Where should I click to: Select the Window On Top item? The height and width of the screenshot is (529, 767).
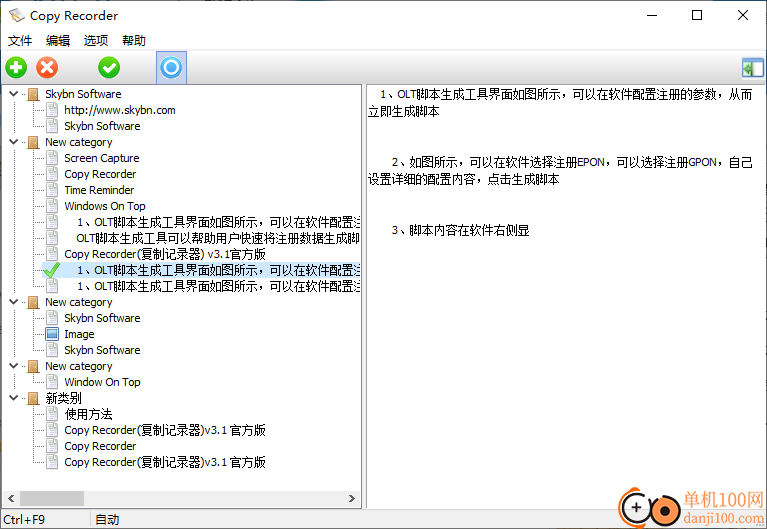pos(102,382)
